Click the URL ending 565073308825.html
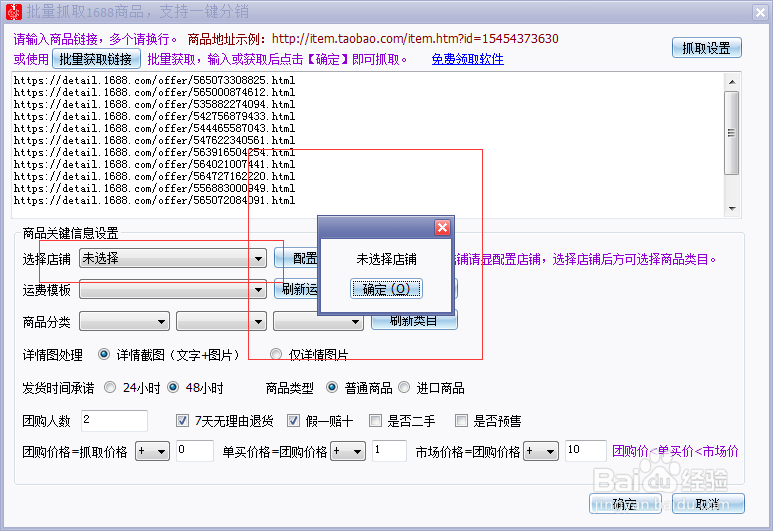 (x=154, y=80)
